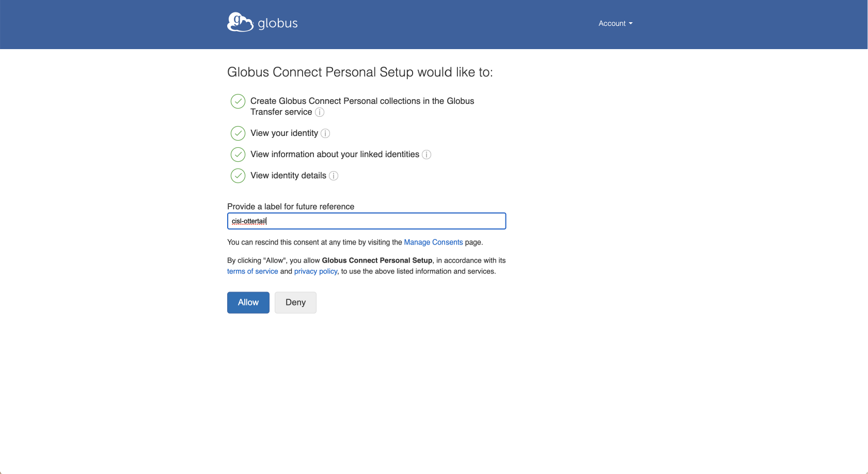This screenshot has height=474, width=868.
Task: Open the terms of service link
Action: (x=252, y=271)
